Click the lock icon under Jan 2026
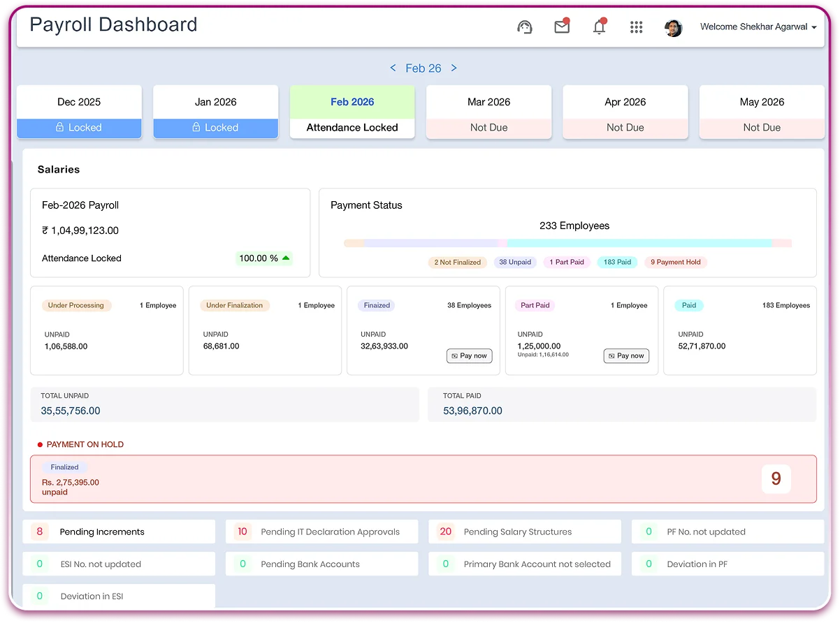 pyautogui.click(x=196, y=127)
